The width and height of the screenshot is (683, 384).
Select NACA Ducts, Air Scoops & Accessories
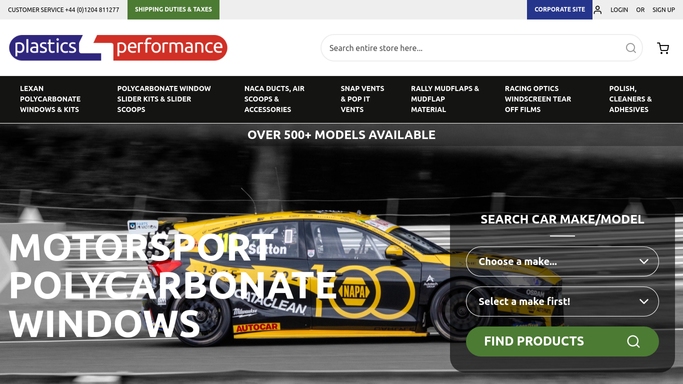pyautogui.click(x=274, y=99)
